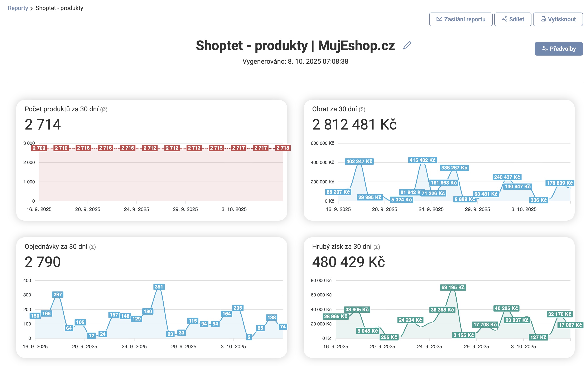This screenshot has width=588, height=366.
Task: Click the sliders icon in Předvolby button
Action: [x=545, y=48]
